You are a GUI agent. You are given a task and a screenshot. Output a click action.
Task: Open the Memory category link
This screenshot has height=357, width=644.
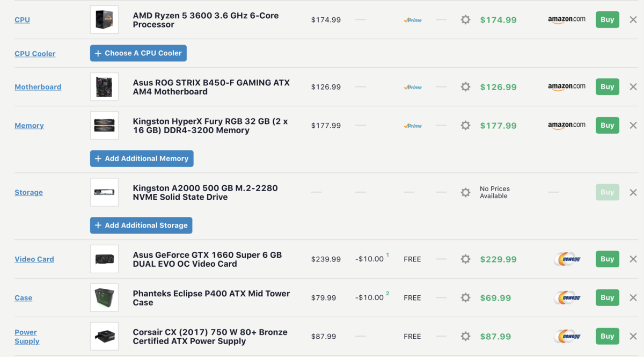29,126
